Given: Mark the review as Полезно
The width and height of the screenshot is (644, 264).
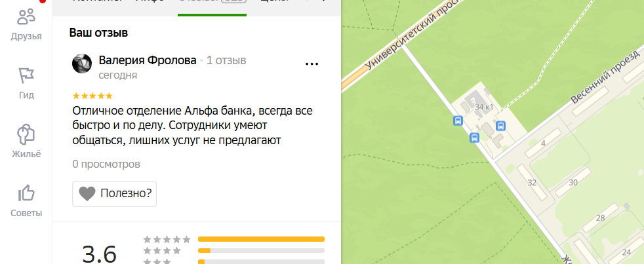Looking at the screenshot, I should click(x=114, y=193).
